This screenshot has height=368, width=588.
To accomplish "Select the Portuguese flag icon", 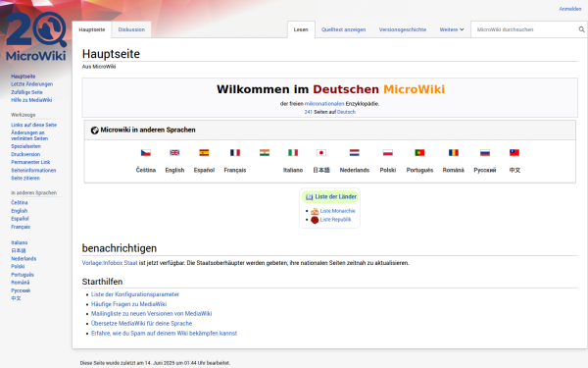I will 419,152.
